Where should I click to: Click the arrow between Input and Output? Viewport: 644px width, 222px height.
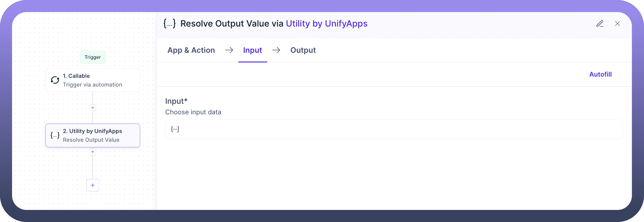pos(276,50)
